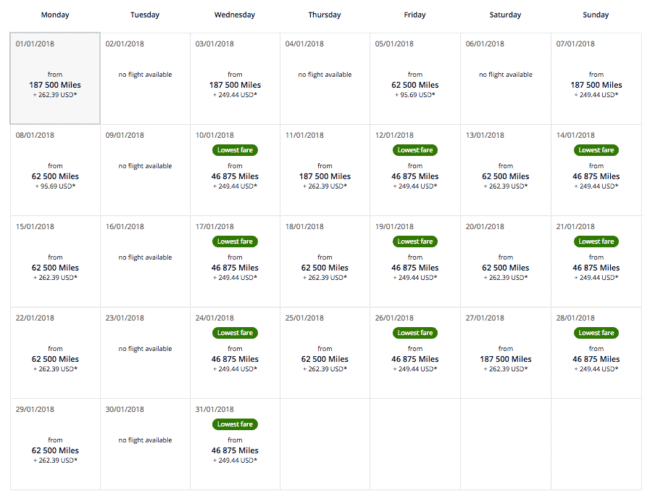Click the Wednesday column header

235,15
